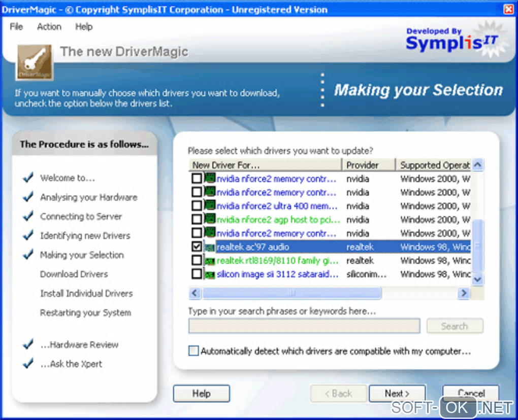Image resolution: width=518 pixels, height=420 pixels.
Task: Focus the search phrases input field
Action: point(304,326)
